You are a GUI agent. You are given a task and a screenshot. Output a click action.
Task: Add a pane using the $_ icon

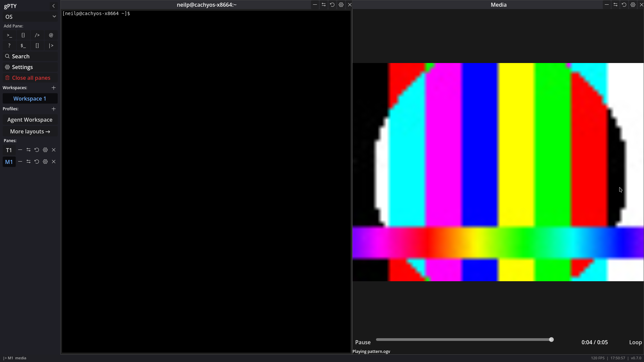click(23, 46)
